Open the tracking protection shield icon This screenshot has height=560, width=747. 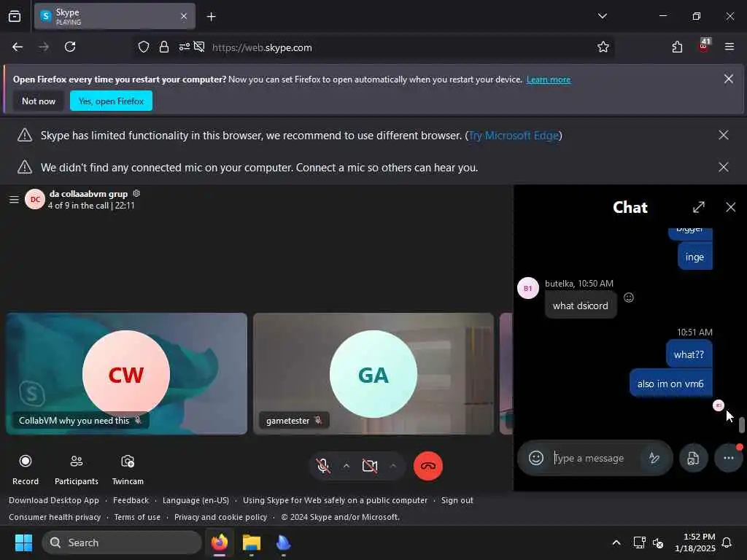click(x=144, y=47)
